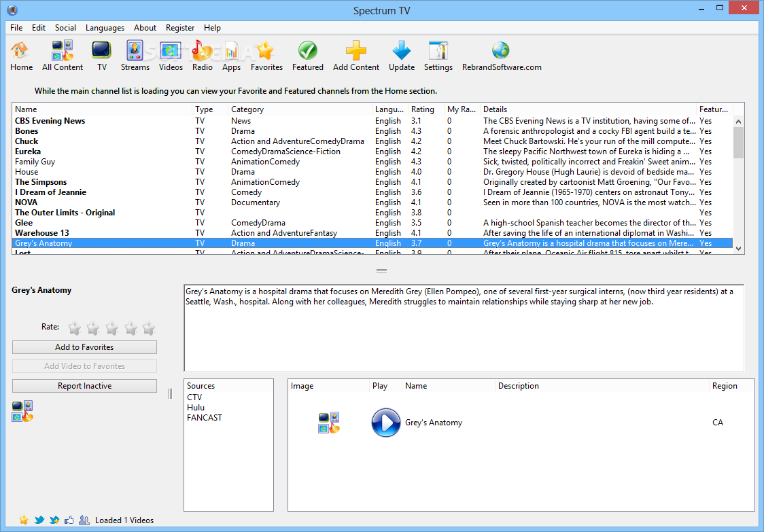This screenshot has width=764, height=532.
Task: Open the About menu
Action: [145, 28]
